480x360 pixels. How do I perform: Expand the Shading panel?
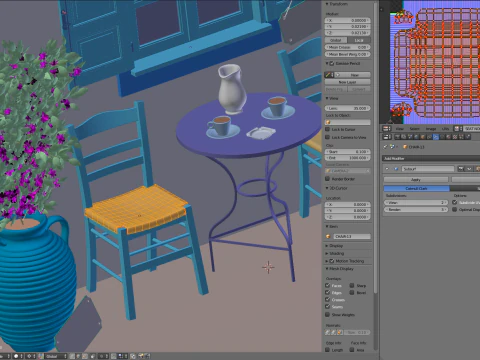[327, 253]
